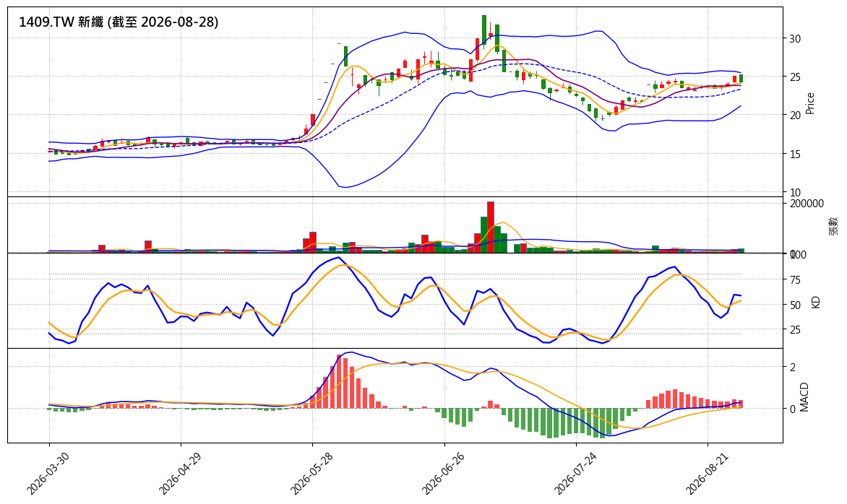Click the price tick value 20
The width and height of the screenshot is (847, 504).
[x=794, y=116]
